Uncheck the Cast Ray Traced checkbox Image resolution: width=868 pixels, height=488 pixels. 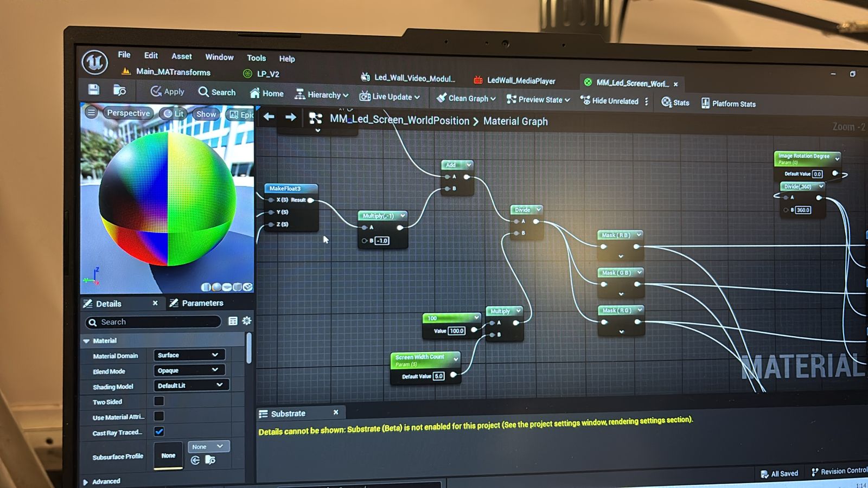point(159,432)
